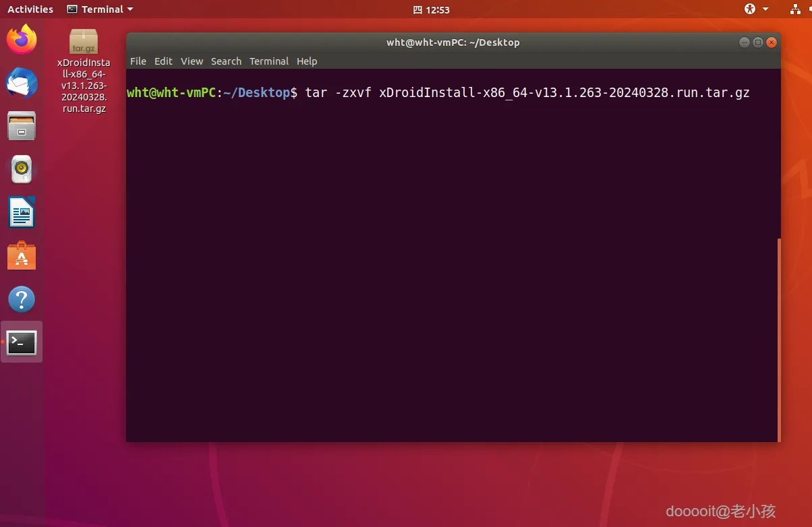
Task: Open the View menu in Terminal
Action: coord(192,61)
